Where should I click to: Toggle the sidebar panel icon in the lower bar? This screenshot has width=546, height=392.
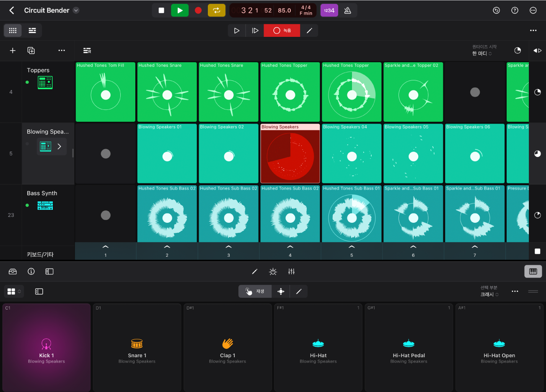coord(49,271)
